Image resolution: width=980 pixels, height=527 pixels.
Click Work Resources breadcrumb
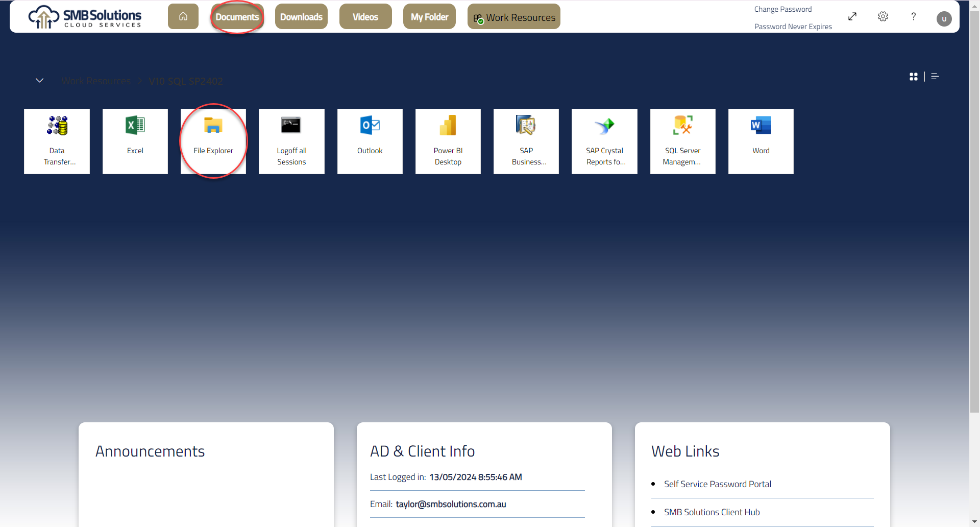point(96,81)
